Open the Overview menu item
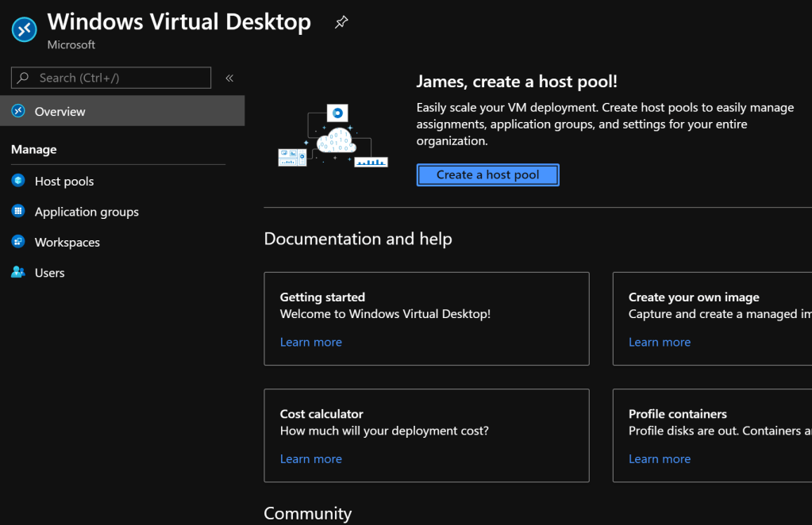This screenshot has height=525, width=812. click(60, 112)
